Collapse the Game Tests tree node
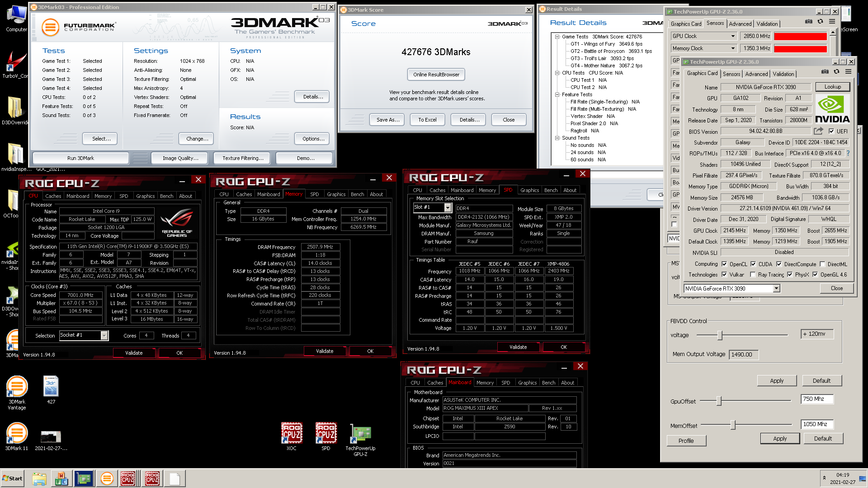Image resolution: width=868 pixels, height=488 pixels. click(x=557, y=37)
